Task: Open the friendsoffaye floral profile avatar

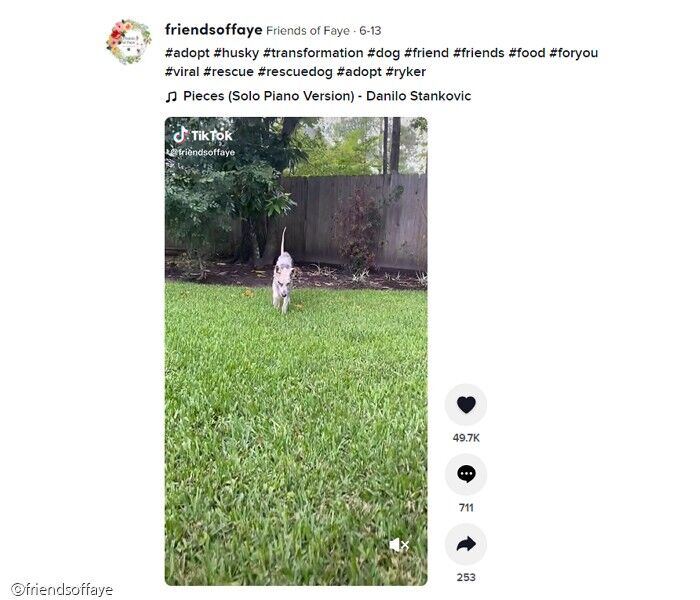Action: click(129, 42)
